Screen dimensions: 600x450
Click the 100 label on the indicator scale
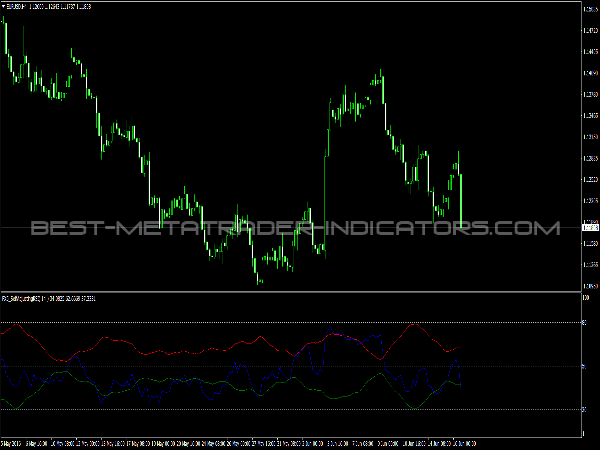coord(585,298)
